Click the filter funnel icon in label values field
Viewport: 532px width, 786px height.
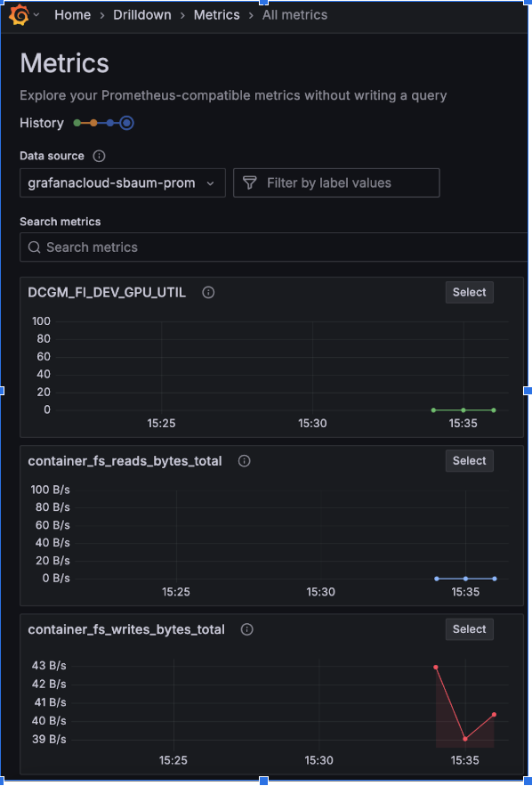[x=252, y=182]
